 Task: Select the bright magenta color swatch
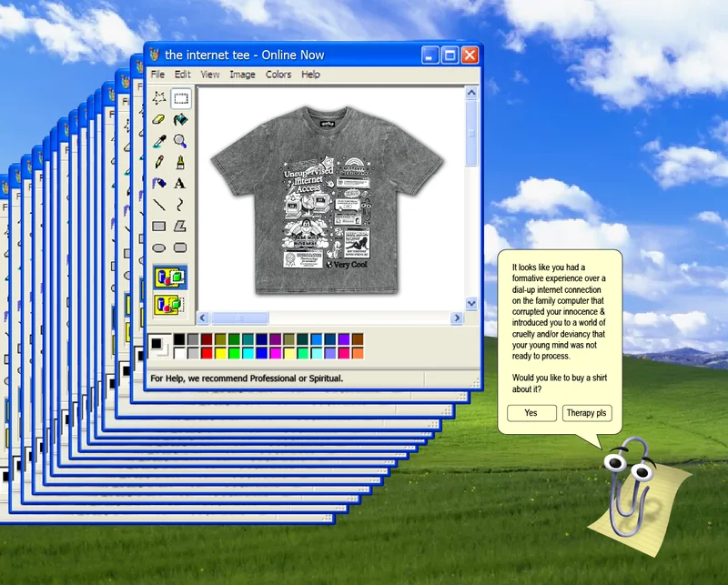(x=276, y=353)
